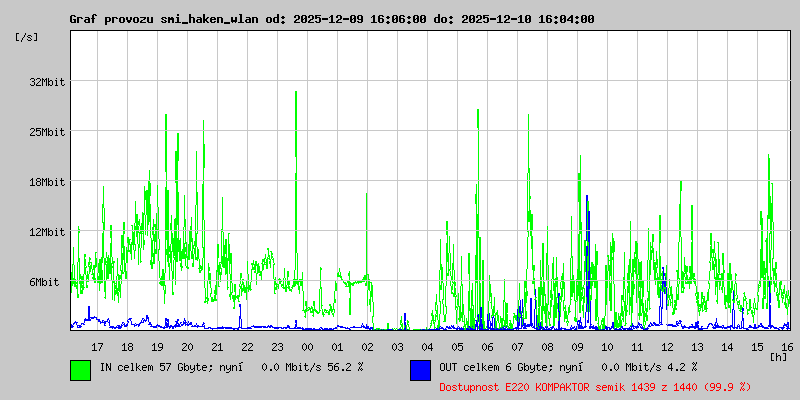Screen dimensions: 800x400
Task: Click the '04' hour label on x-axis
Action: click(x=428, y=347)
